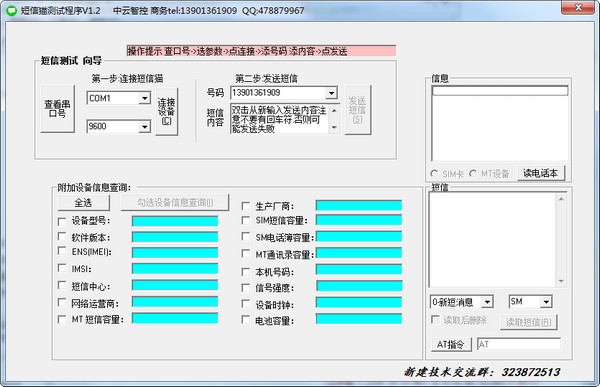
Task: Click the cyan field next to IMSI
Action: 175,268
